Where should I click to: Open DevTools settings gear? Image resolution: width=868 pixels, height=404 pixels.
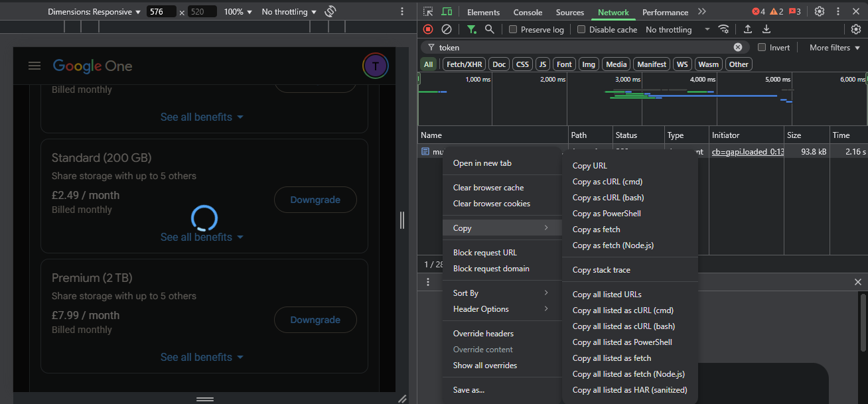point(820,12)
